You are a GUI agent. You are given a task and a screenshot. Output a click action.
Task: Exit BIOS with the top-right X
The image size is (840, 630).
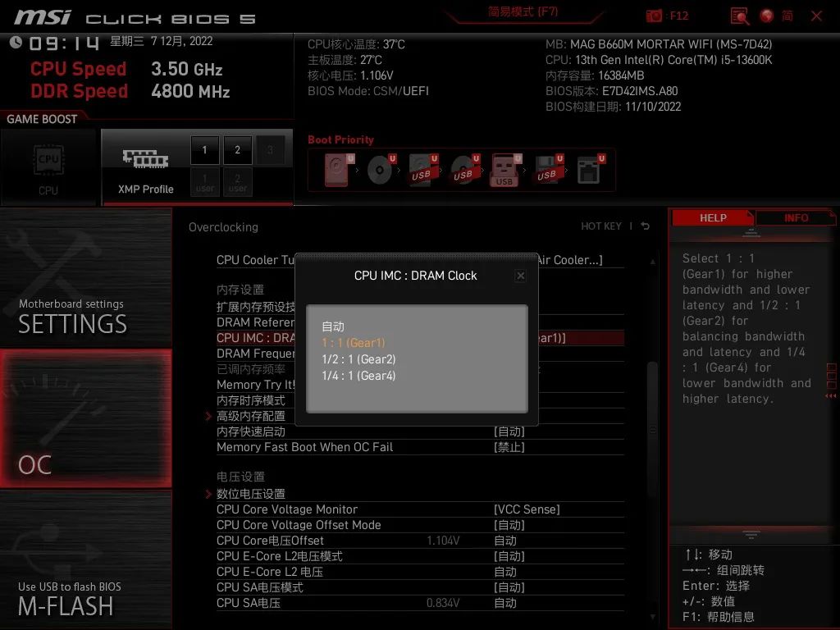pyautogui.click(x=816, y=16)
